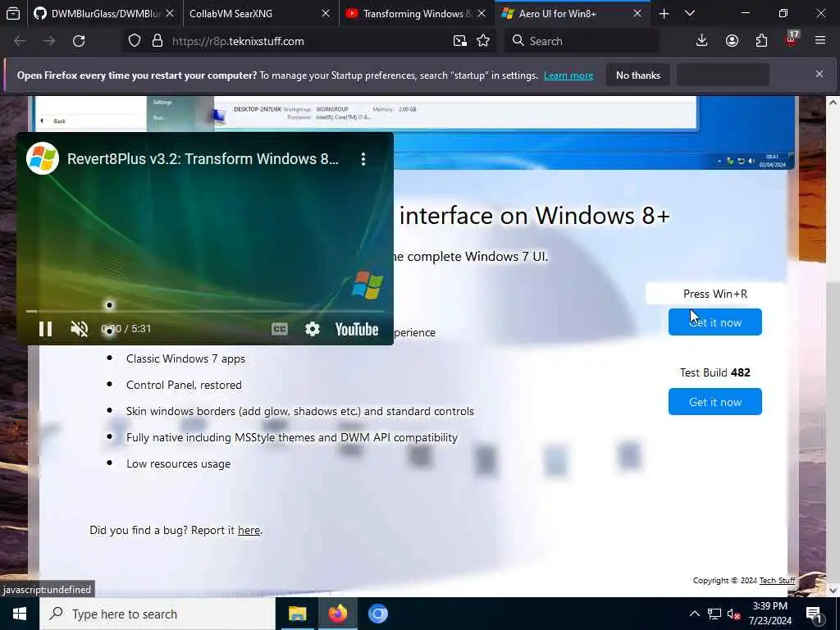This screenshot has height=630, width=840.
Task: Open the taskbar clock showing 3:39 PM
Action: 769,614
